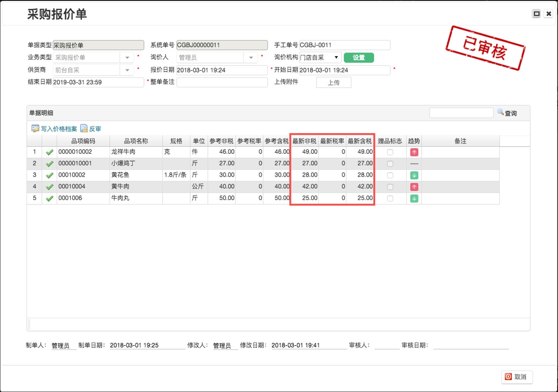Click the 参考非税 column header

click(221, 141)
